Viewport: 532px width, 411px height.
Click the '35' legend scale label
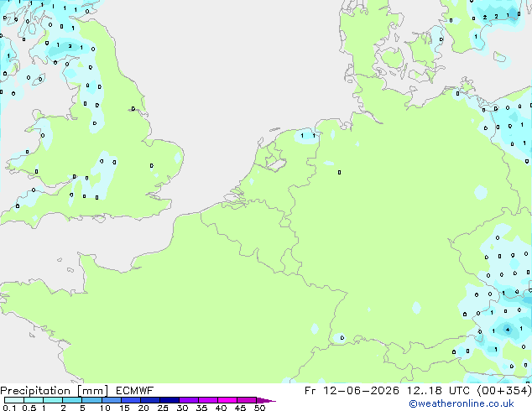tap(201, 408)
